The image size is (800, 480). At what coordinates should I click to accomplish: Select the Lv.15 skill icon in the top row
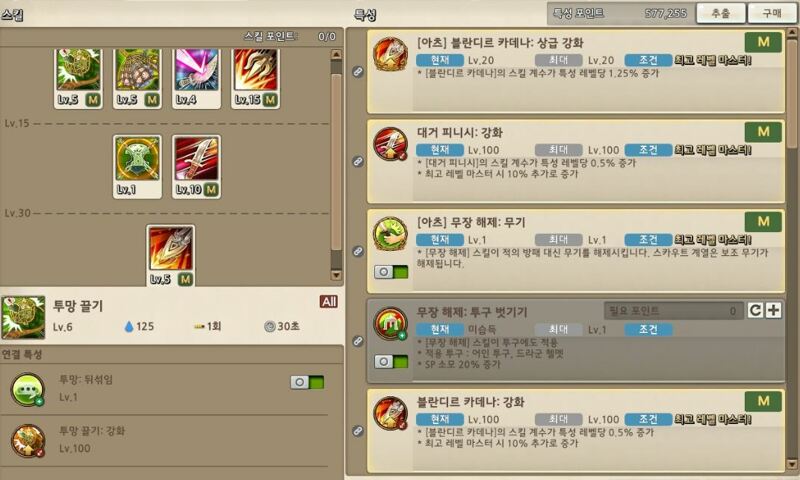[255, 77]
